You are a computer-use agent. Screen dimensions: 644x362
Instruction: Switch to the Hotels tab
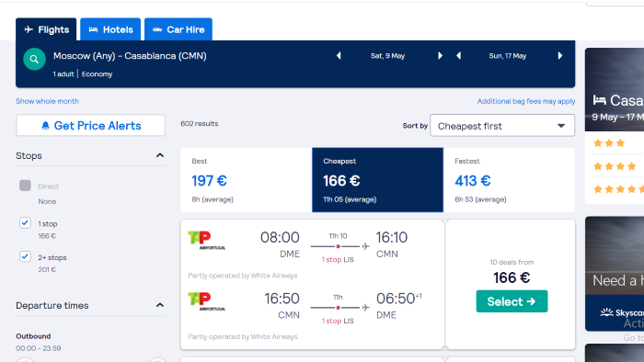tap(110, 29)
